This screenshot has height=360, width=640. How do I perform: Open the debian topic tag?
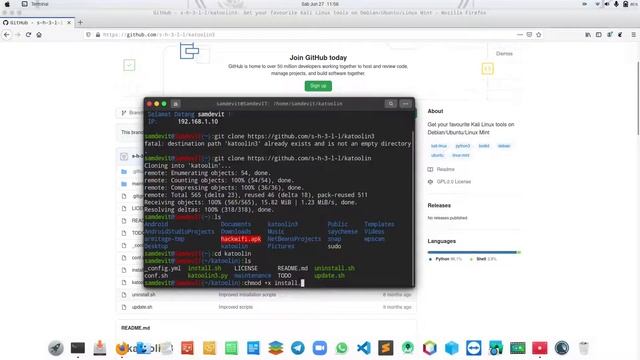click(504, 146)
